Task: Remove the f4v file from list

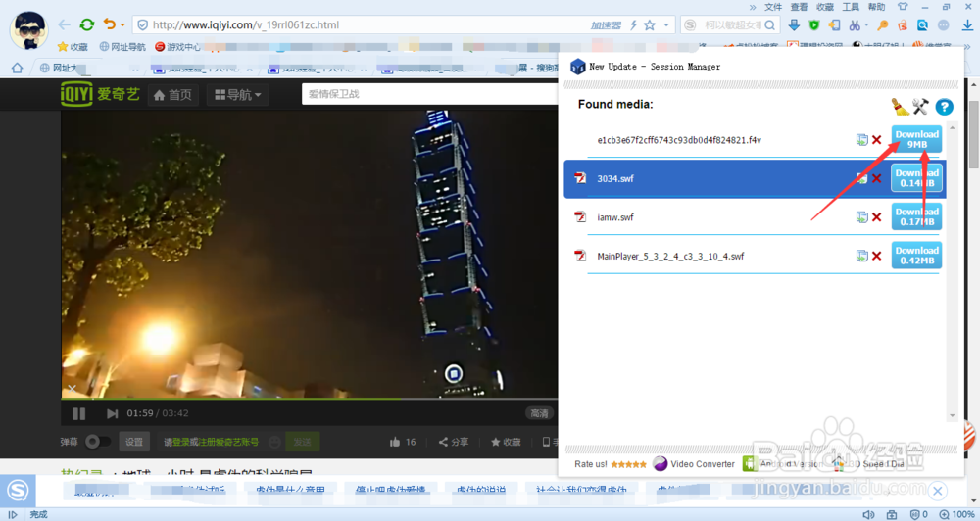Action: click(x=877, y=140)
